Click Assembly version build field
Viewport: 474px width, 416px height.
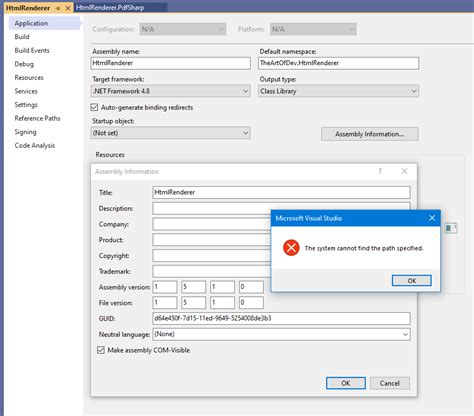pyautogui.click(x=222, y=287)
